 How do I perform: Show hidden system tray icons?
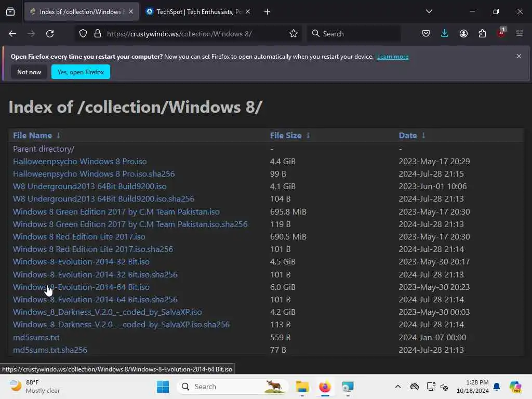pyautogui.click(x=398, y=387)
